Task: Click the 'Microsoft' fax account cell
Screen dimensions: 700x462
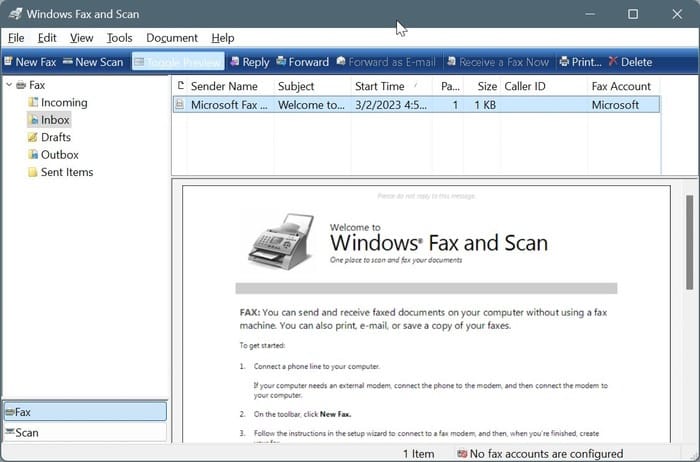Action: click(x=615, y=105)
